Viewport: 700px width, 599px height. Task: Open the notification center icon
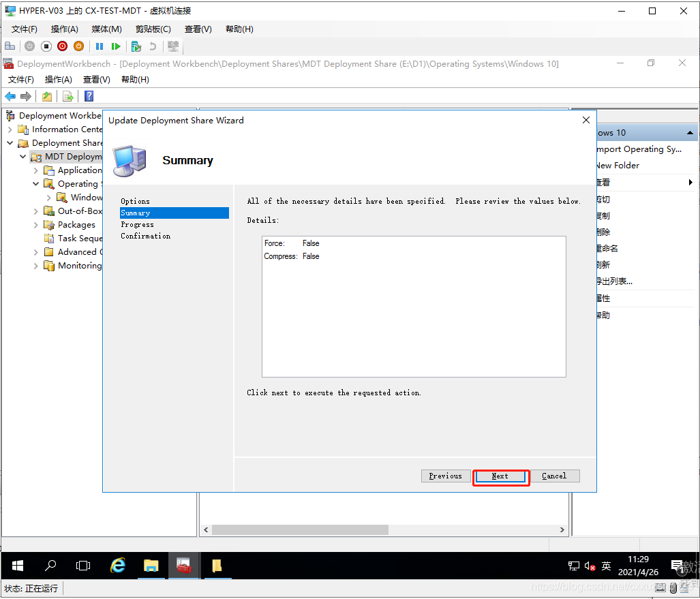[678, 566]
